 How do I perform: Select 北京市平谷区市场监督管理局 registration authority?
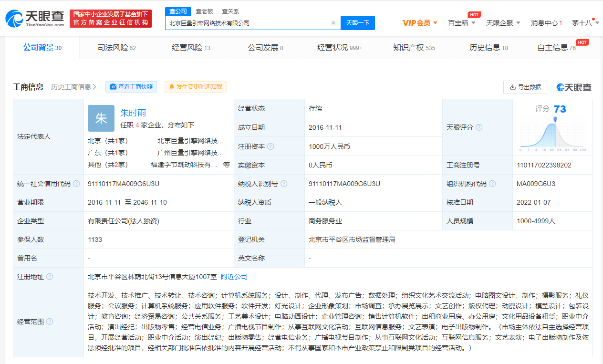(x=352, y=239)
